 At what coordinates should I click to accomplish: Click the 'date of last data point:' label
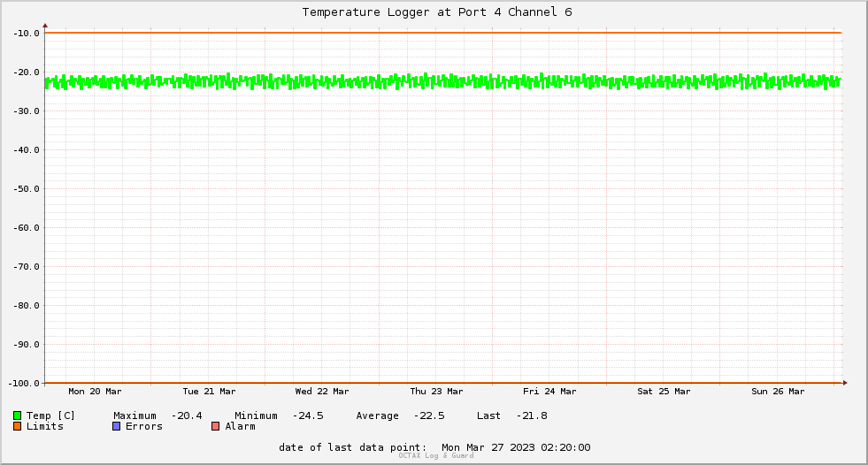tap(353, 447)
